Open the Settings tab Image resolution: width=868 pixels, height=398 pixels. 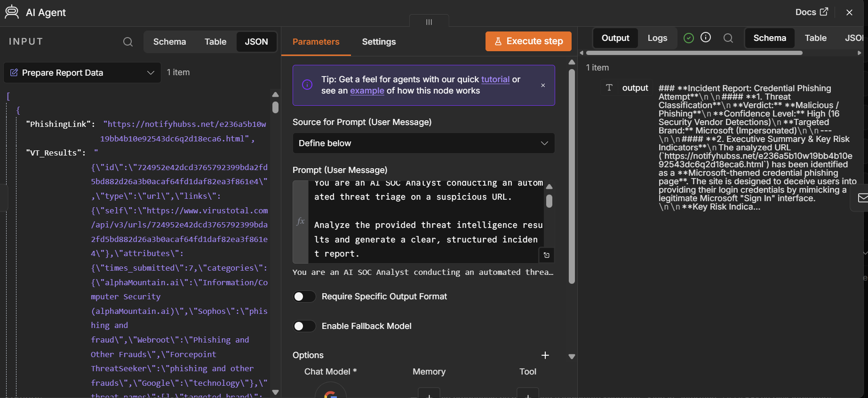pyautogui.click(x=379, y=42)
